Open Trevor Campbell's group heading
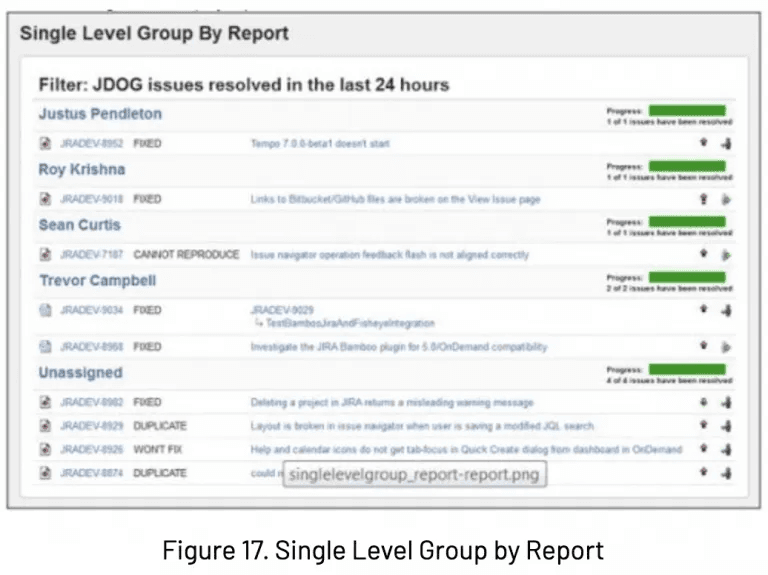Viewport: 768px width, 575px height. pos(98,281)
